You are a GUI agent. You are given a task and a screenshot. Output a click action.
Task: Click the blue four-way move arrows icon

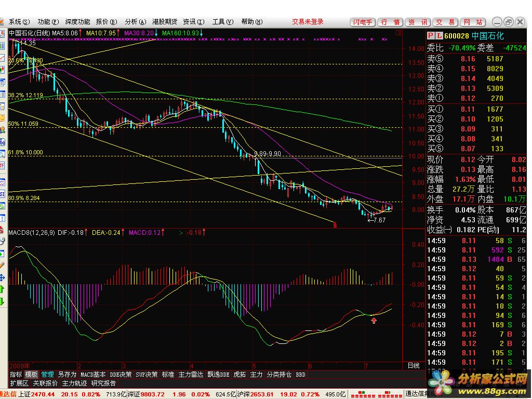coord(3,277)
